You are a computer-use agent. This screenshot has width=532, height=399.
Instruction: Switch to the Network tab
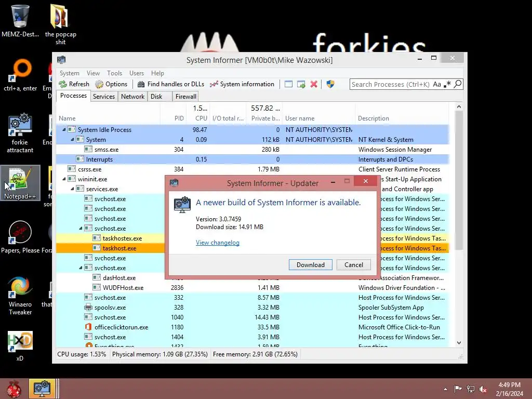(x=132, y=97)
